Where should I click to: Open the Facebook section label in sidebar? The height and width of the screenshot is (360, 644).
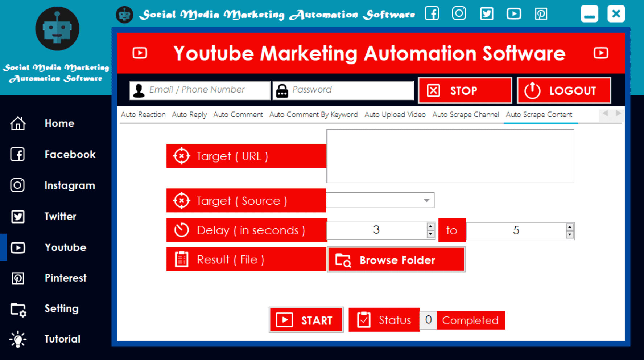(70, 154)
